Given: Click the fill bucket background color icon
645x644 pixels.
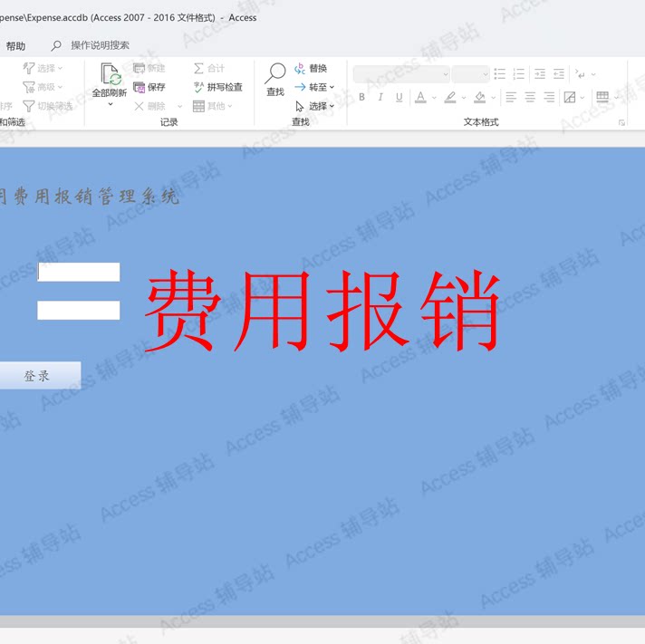Looking at the screenshot, I should pos(479,97).
